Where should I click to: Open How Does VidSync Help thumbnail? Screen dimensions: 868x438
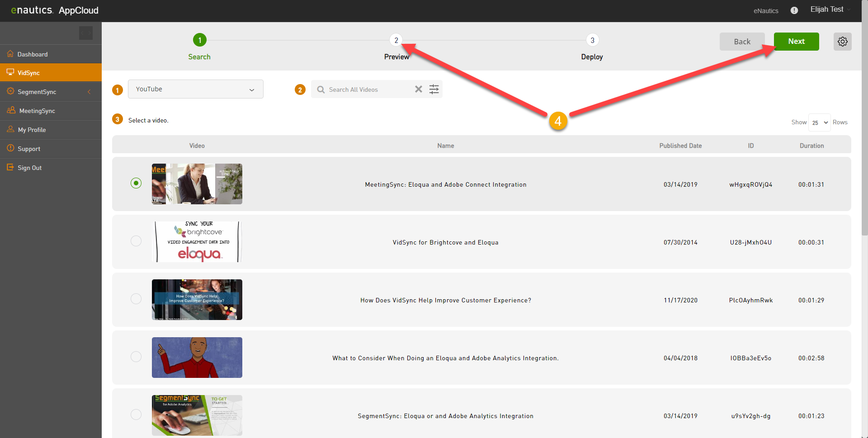coord(197,300)
